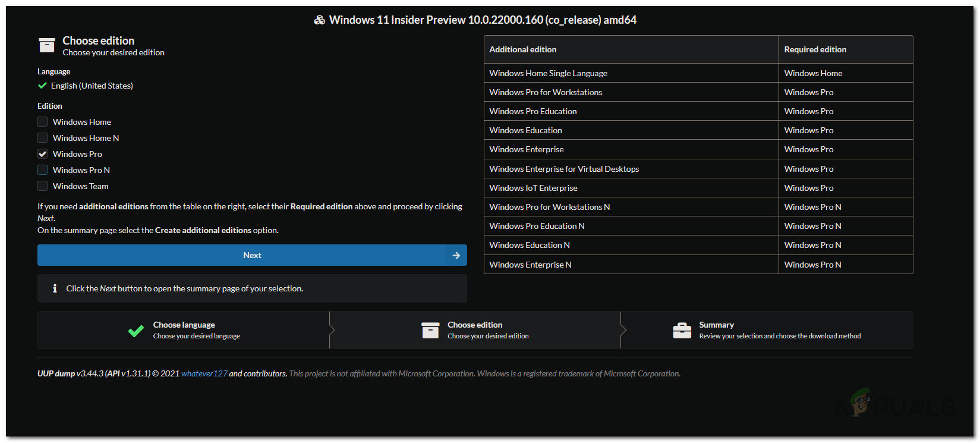
Task: Click the Edition section label
Action: pos(50,106)
